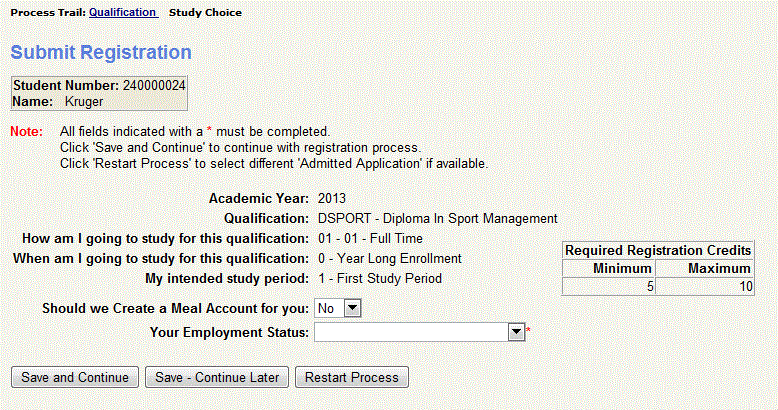This screenshot has height=410, width=778.
Task: Click the DSPORT Diploma In Sport Management text
Action: [x=437, y=218]
